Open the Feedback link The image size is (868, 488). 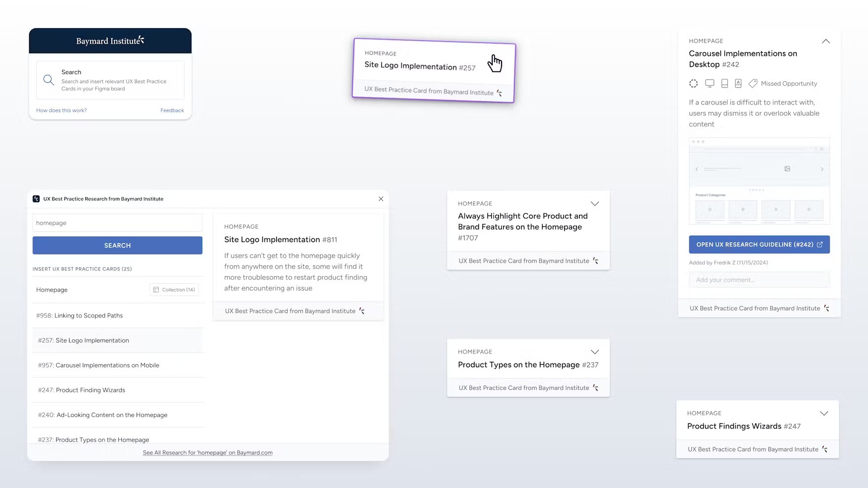(x=172, y=110)
